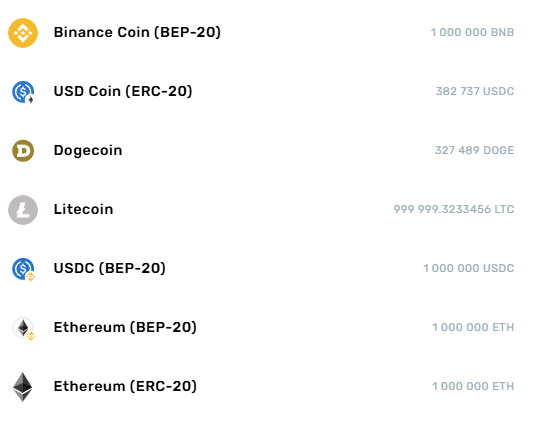Click the Ethereum (ERC-20) ETH balance
The height and width of the screenshot is (426, 538).
point(473,386)
